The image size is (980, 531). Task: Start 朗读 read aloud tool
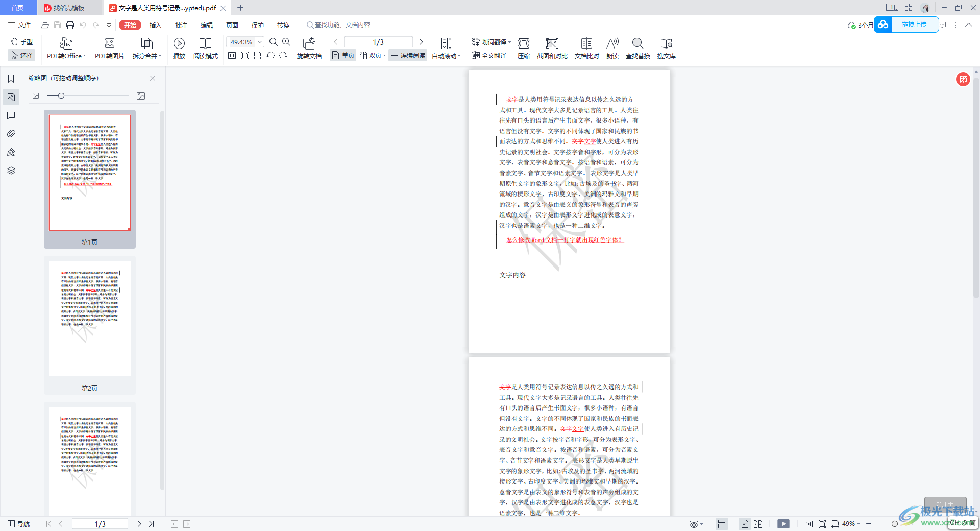pyautogui.click(x=612, y=49)
